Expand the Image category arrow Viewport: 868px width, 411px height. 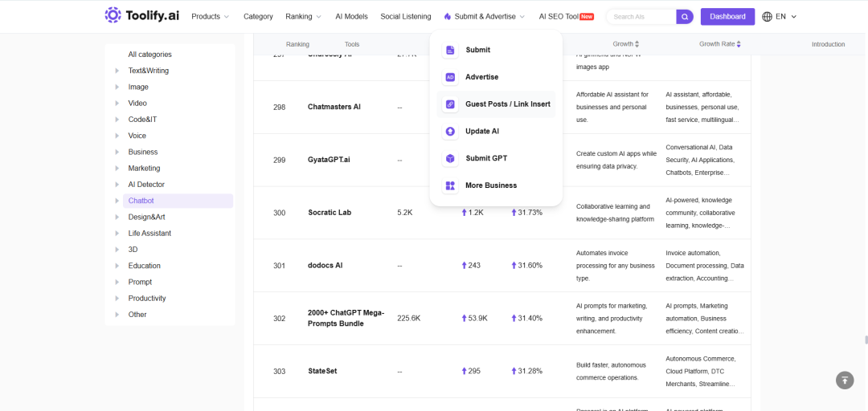117,87
